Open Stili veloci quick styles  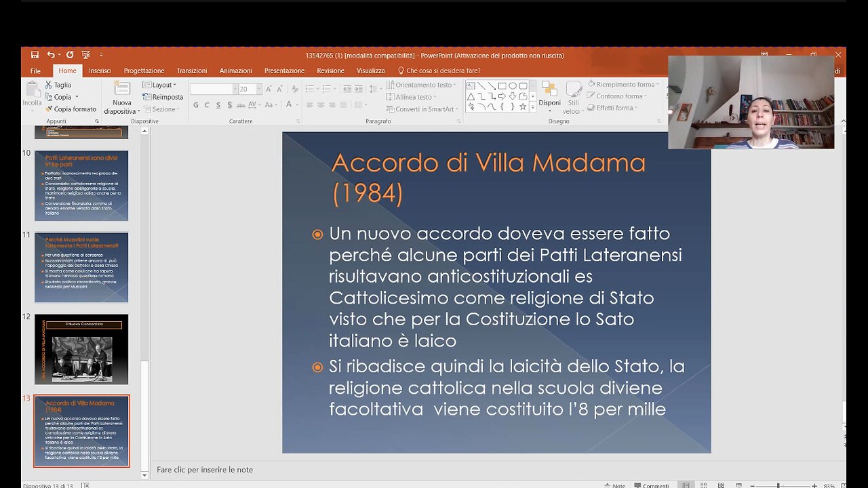coord(574,98)
